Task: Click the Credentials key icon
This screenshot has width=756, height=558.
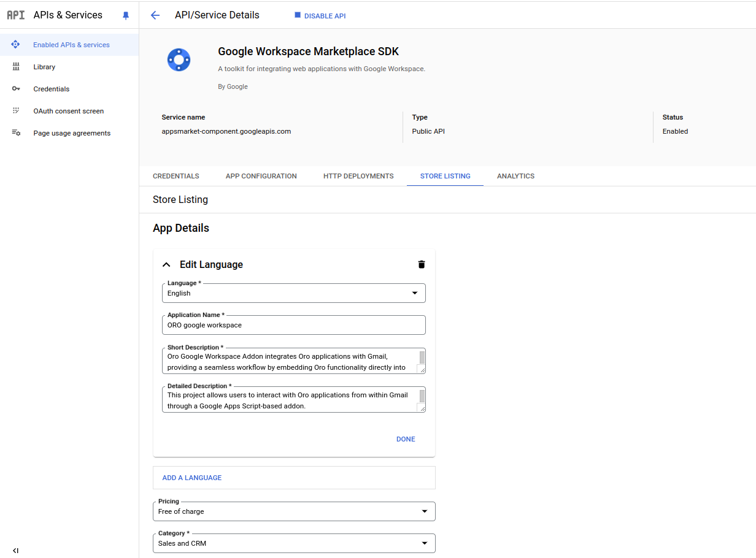Action: pos(16,89)
